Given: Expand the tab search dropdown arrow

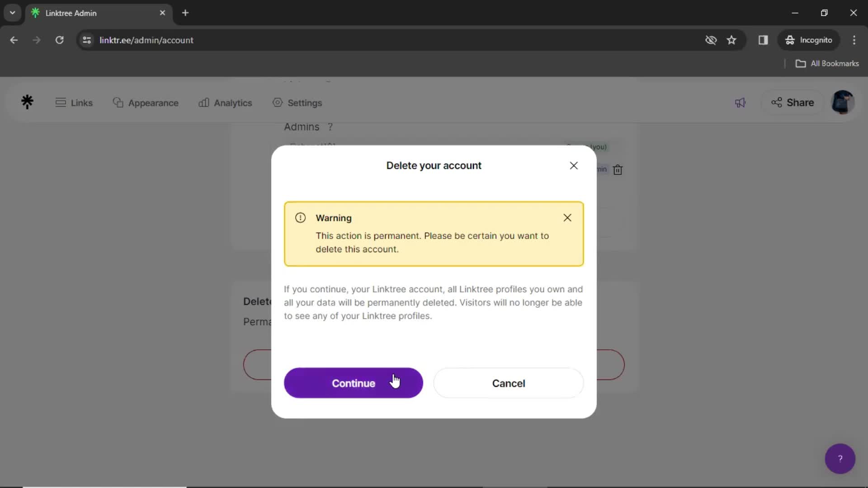Looking at the screenshot, I should pyautogui.click(x=13, y=13).
